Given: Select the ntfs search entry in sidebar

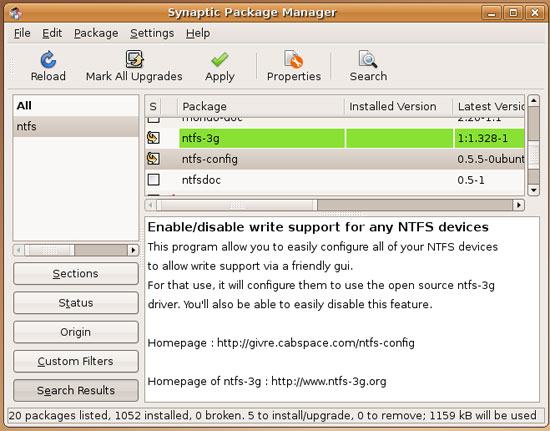Looking at the screenshot, I should (76, 126).
